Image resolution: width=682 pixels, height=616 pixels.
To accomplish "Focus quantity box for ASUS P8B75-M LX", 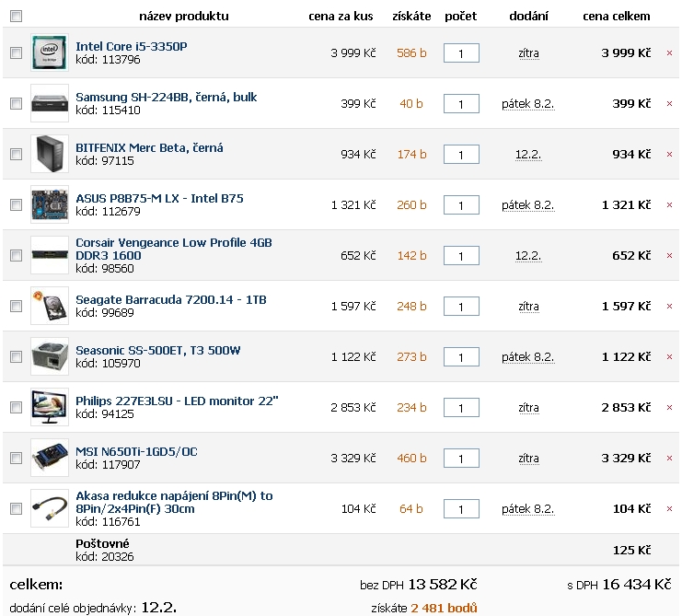I will 461,205.
